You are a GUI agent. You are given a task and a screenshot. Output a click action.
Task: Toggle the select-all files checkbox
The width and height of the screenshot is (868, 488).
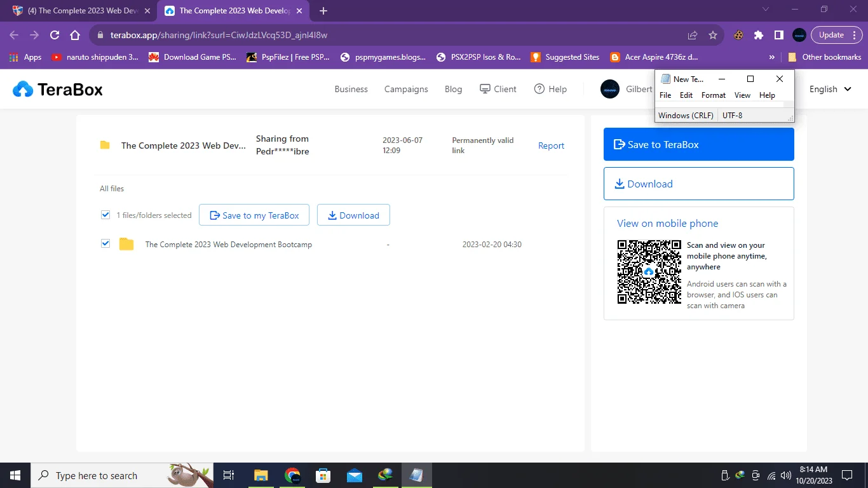coord(105,215)
